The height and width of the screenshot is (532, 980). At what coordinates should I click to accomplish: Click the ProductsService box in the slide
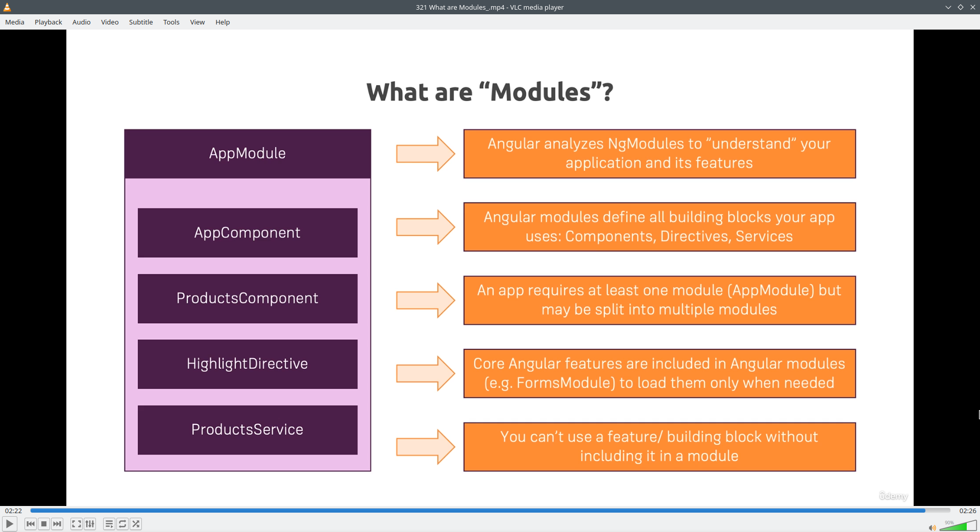coord(248,430)
